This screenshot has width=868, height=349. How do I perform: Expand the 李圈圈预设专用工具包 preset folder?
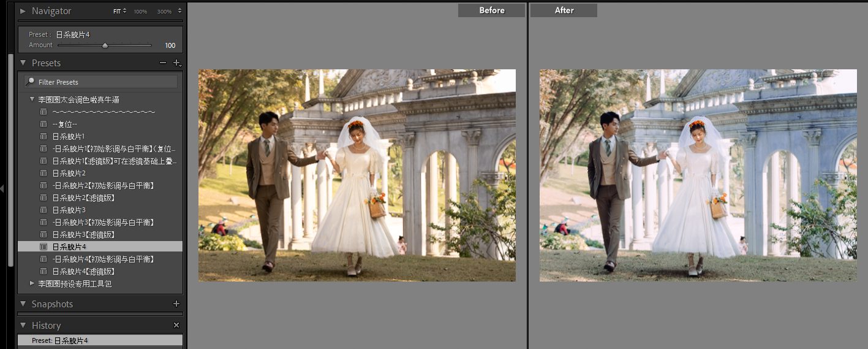pos(33,283)
